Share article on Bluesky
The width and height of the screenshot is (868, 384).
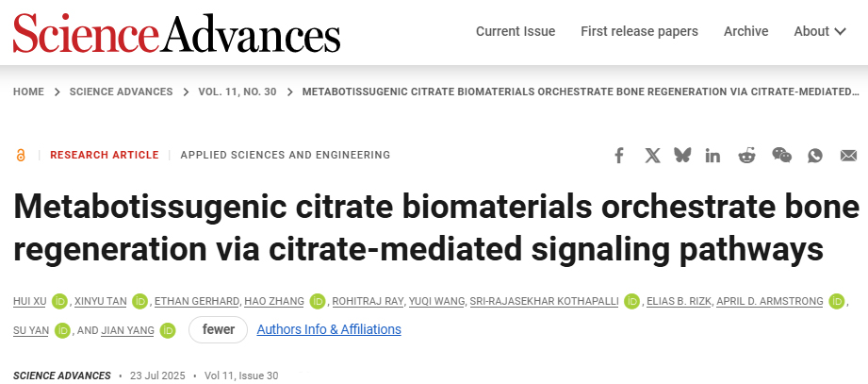[x=682, y=156]
